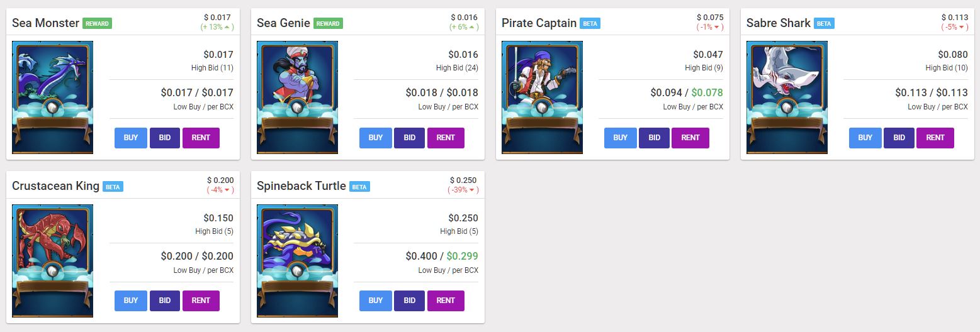Click RENT on Pirate Captain

(x=690, y=138)
